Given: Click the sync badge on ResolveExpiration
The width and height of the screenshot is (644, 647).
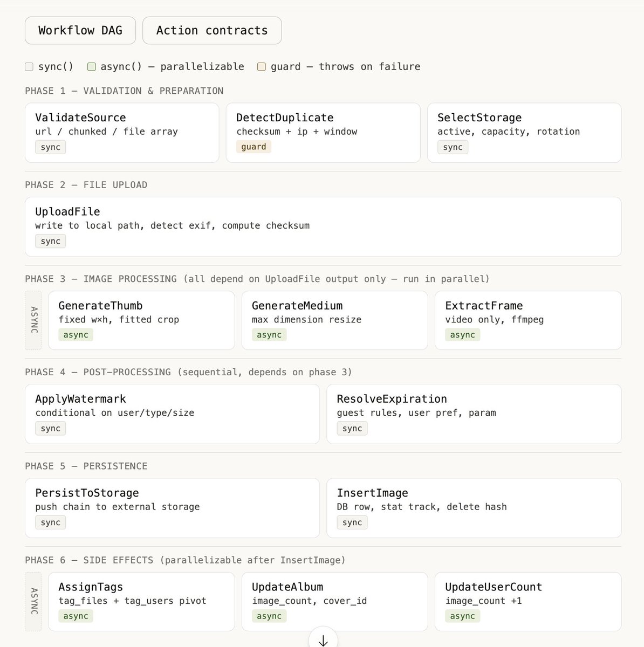Looking at the screenshot, I should point(352,429).
